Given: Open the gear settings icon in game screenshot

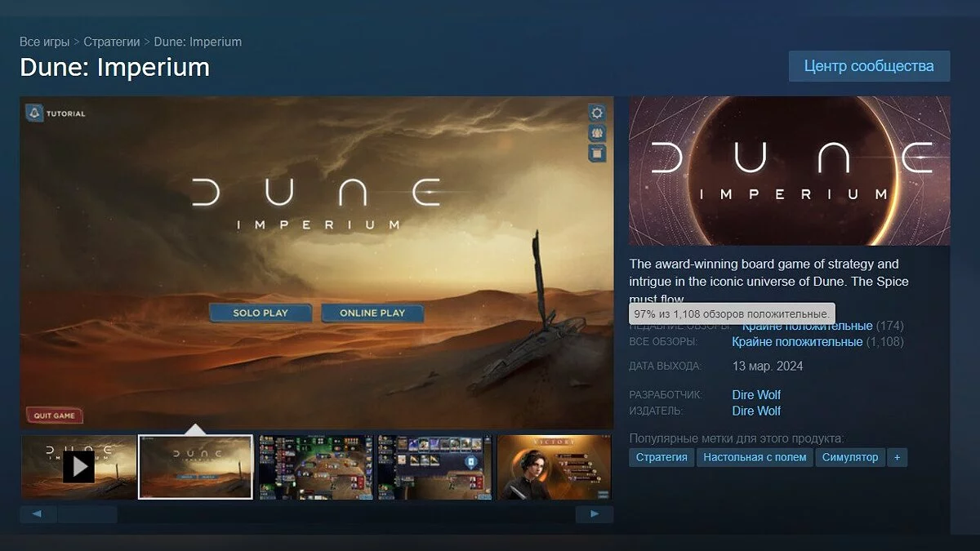Looking at the screenshot, I should tap(598, 113).
